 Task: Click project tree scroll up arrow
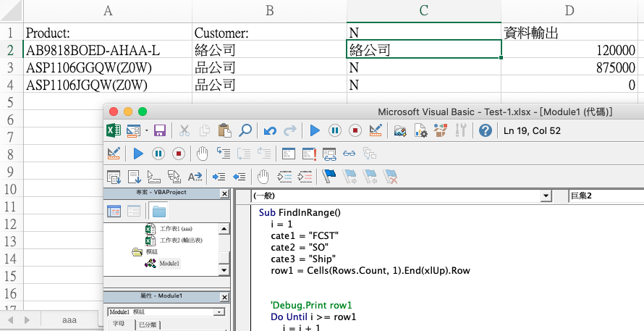coord(224,229)
